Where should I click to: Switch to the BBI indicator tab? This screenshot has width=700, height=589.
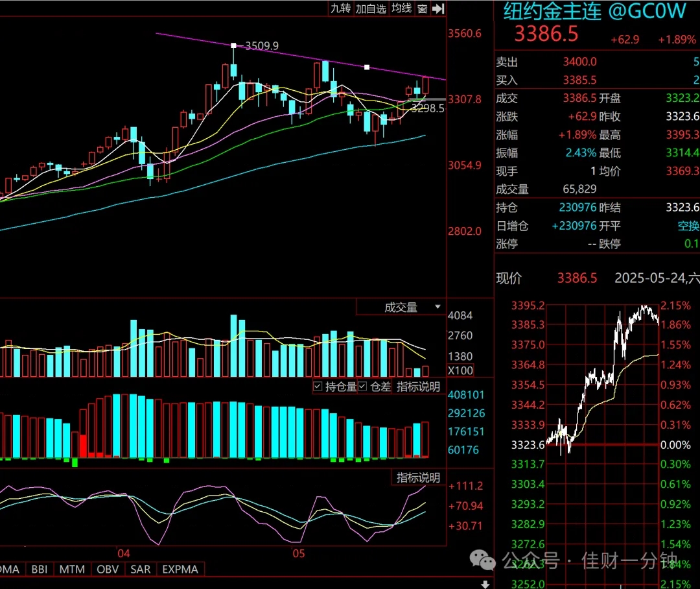point(40,569)
